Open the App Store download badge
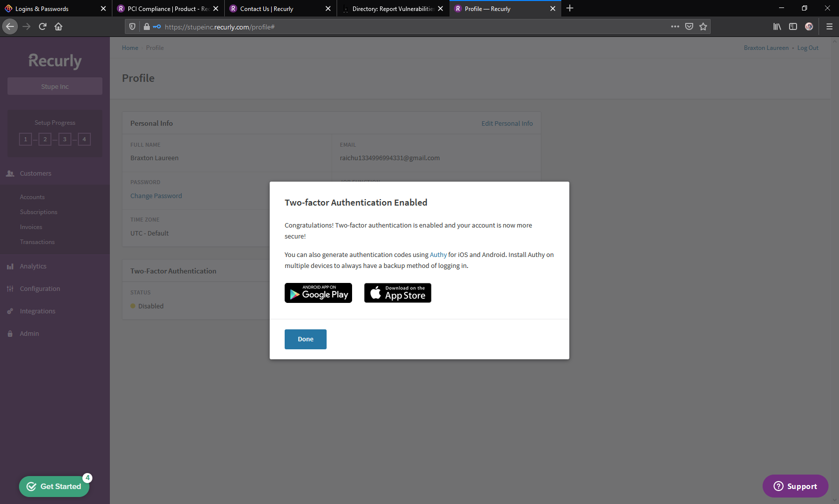Image resolution: width=839 pixels, height=504 pixels. 398,293
